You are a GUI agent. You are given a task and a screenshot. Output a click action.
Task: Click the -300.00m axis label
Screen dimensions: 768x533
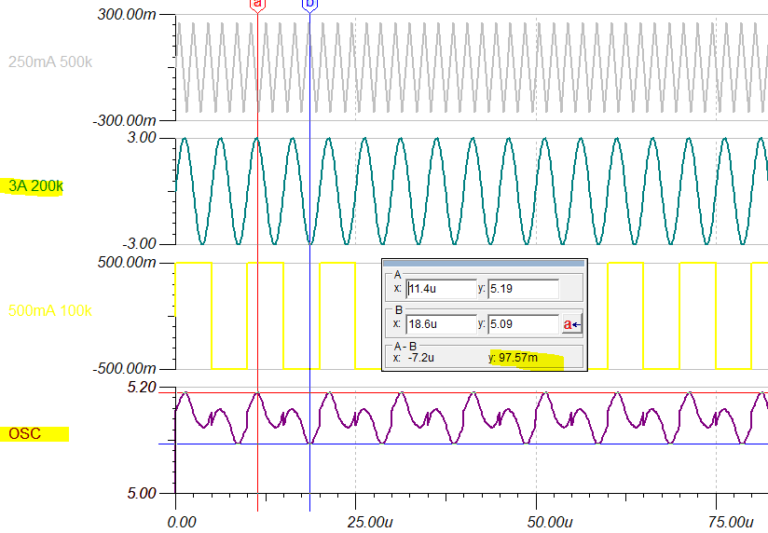pyautogui.click(x=124, y=120)
